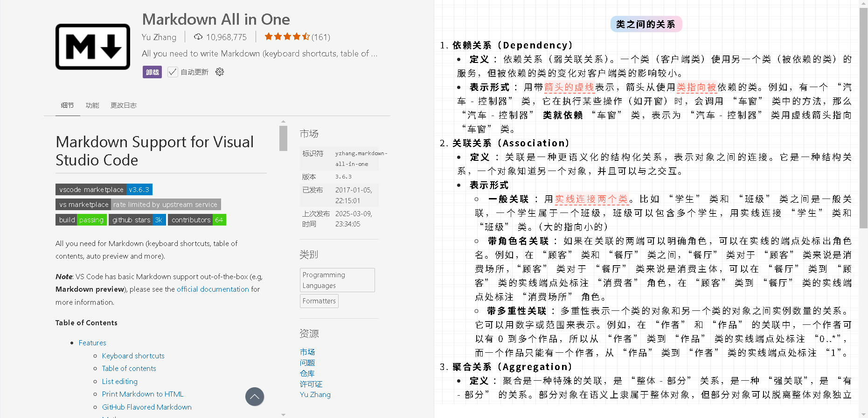The height and width of the screenshot is (418, 868).
Task: Open the Keyboard shortcuts link
Action: [x=133, y=356]
